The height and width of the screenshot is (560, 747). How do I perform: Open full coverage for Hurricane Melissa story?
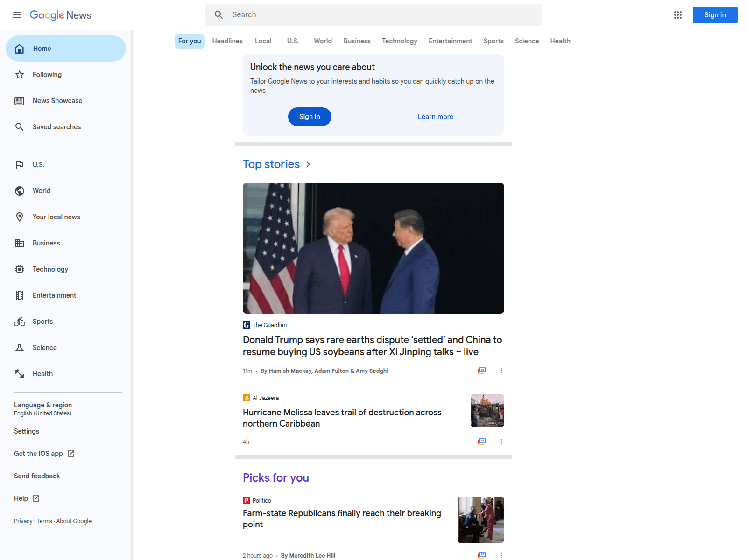pyautogui.click(x=482, y=441)
